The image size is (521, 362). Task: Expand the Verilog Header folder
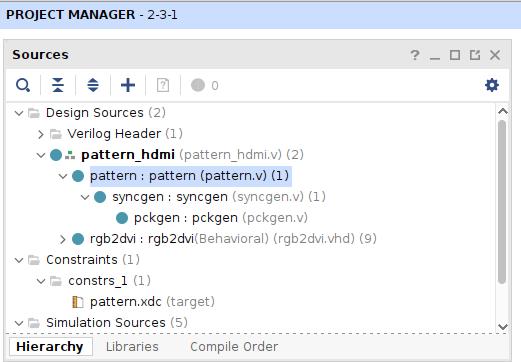[41, 134]
